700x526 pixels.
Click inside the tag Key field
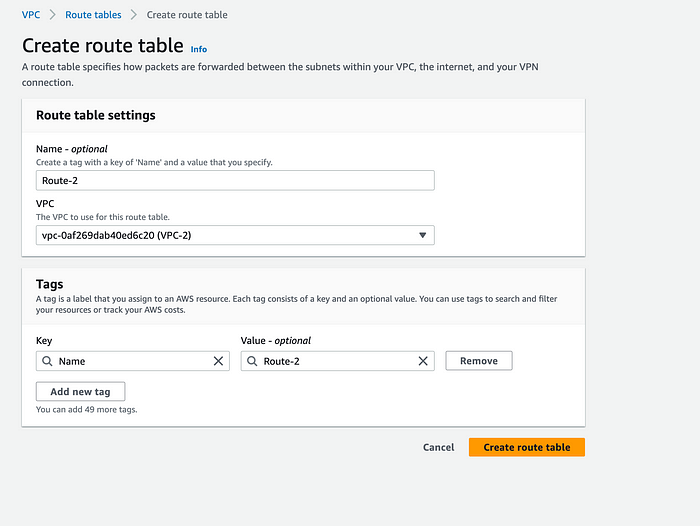pyautogui.click(x=133, y=361)
